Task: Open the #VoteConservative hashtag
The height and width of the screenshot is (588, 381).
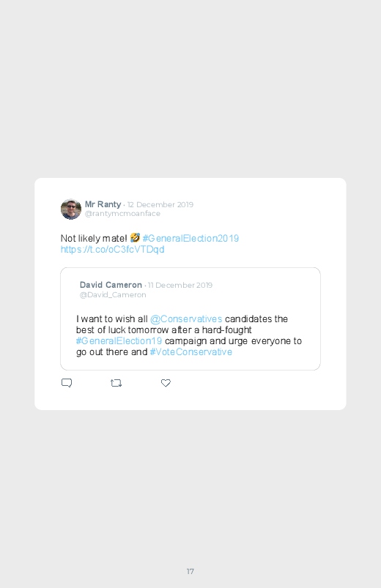Action: pos(191,351)
